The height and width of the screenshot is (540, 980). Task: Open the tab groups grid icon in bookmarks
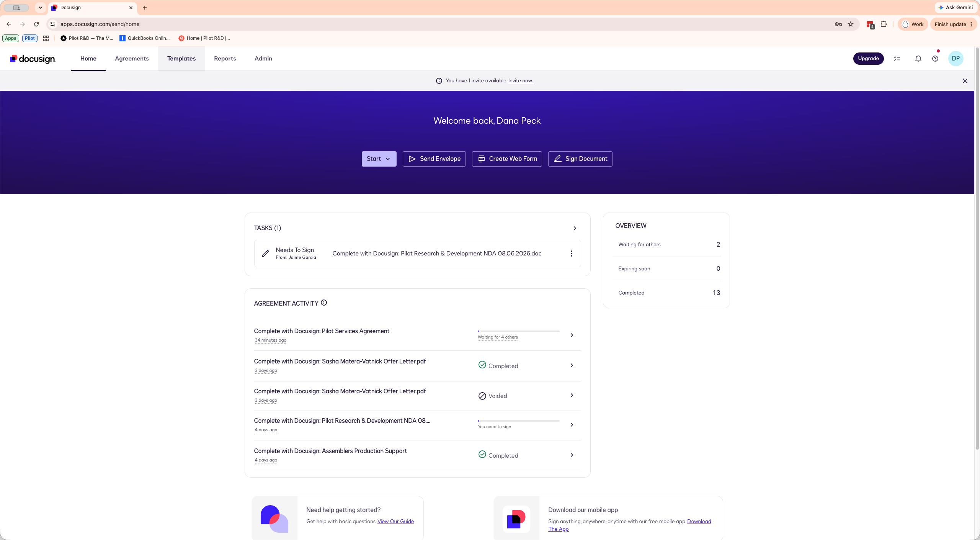46,38
